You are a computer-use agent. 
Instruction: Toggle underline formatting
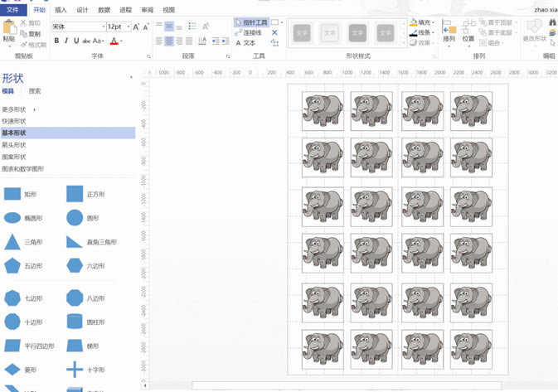pos(76,41)
